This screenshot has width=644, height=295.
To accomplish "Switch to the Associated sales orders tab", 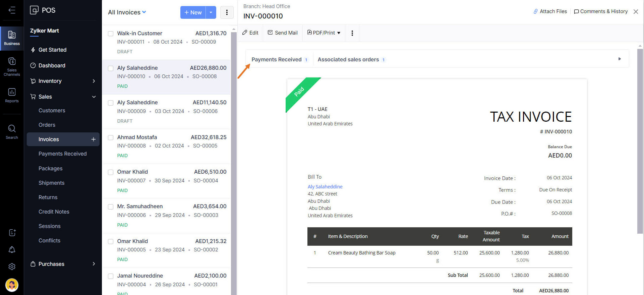I will pos(348,60).
